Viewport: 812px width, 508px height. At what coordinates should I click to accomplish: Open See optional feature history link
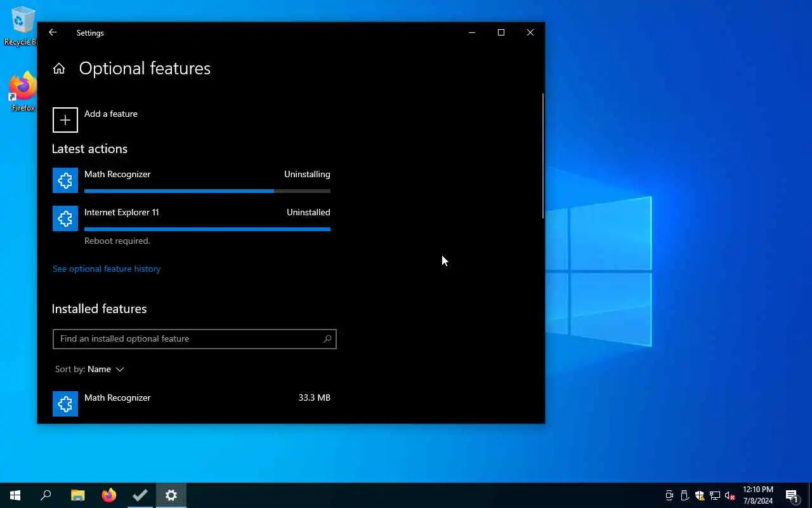(x=107, y=269)
